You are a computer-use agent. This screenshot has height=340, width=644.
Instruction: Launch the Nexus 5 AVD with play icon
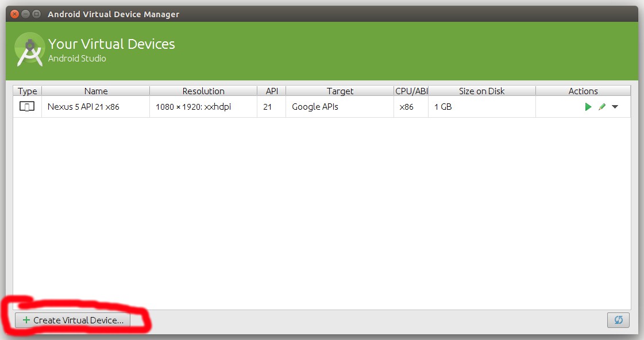588,107
